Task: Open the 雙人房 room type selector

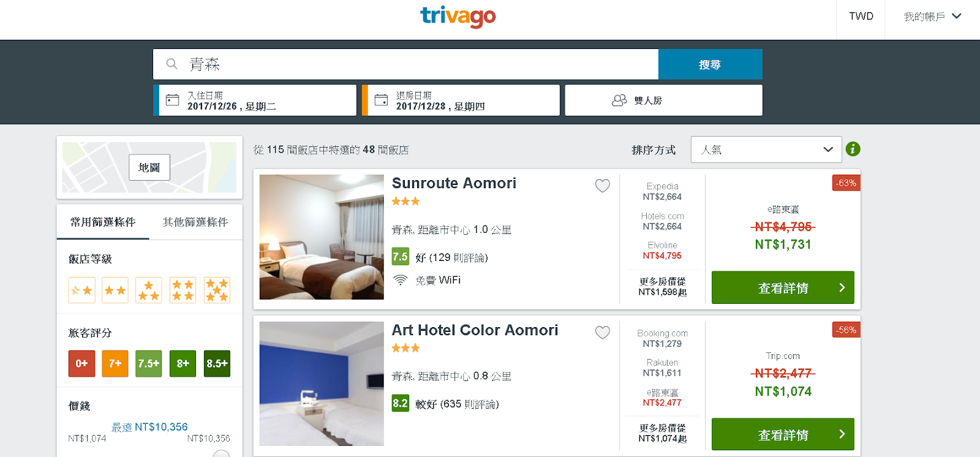Action: tap(663, 100)
